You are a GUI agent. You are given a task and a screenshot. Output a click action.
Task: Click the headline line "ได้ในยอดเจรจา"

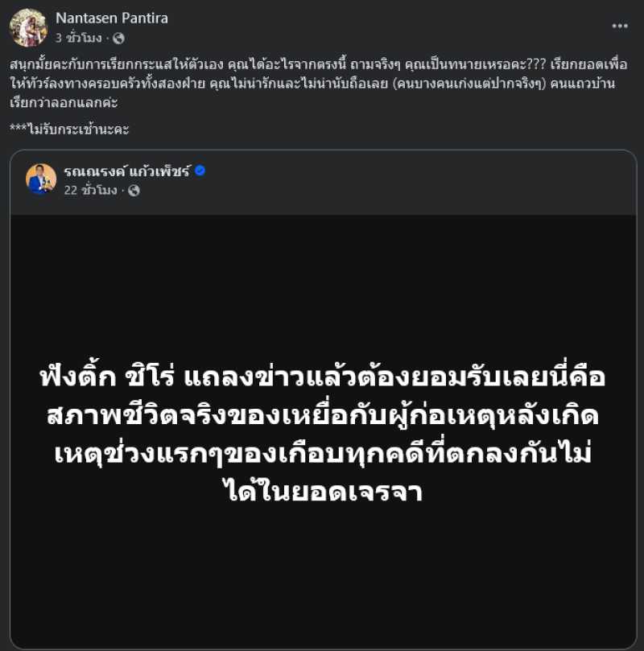321,490
